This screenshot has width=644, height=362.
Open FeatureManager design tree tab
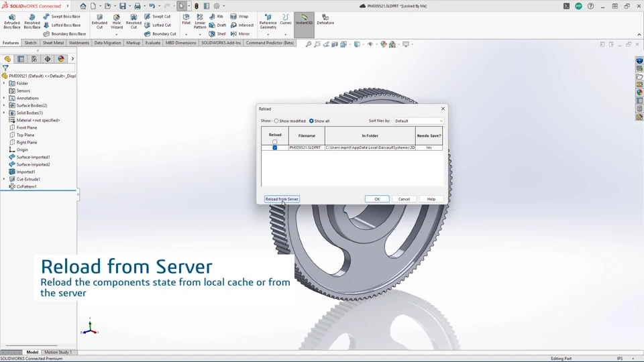point(7,59)
